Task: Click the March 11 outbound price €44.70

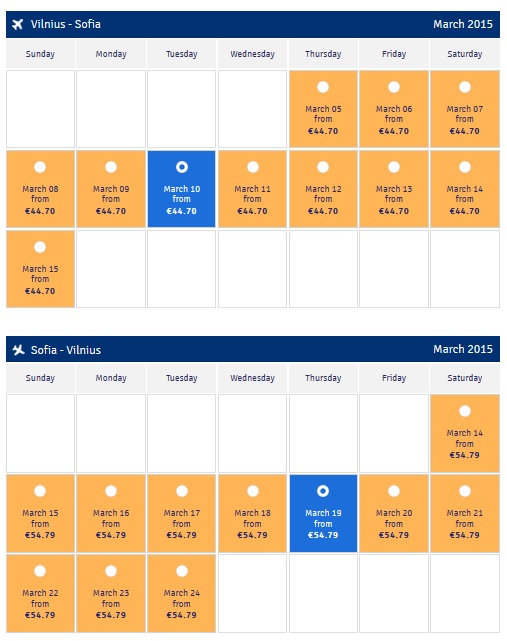Action: (252, 211)
